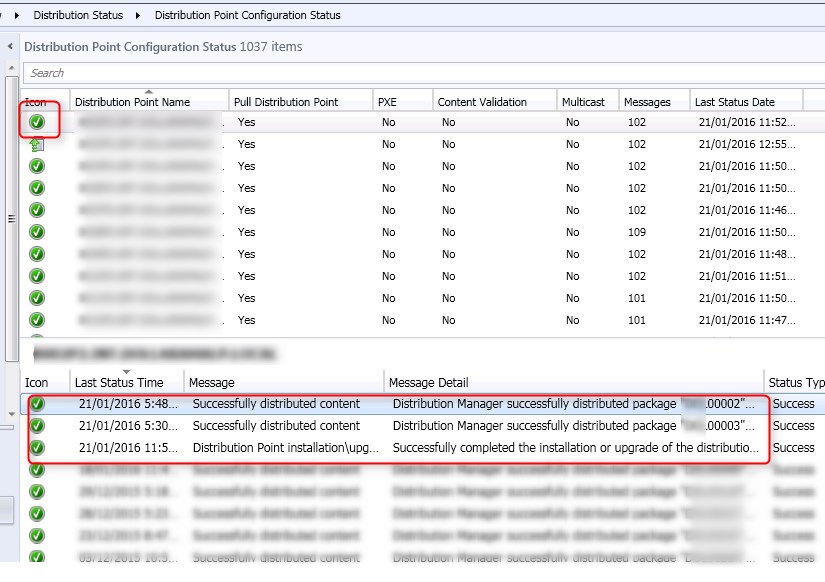Select the date cell '21/01/2016 11:48...'
The height and width of the screenshot is (582, 825).
coord(747,254)
